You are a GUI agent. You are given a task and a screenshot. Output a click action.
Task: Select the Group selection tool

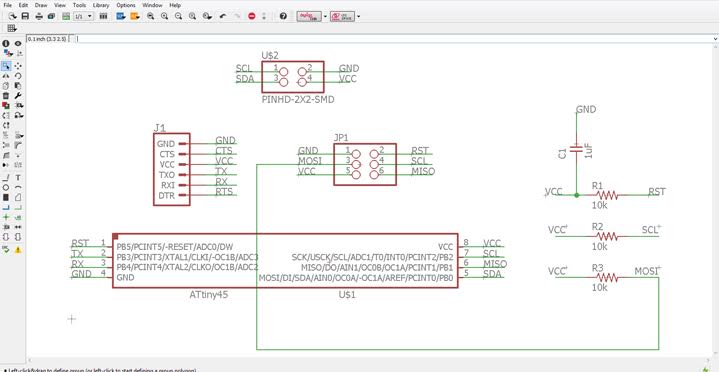[x=6, y=66]
